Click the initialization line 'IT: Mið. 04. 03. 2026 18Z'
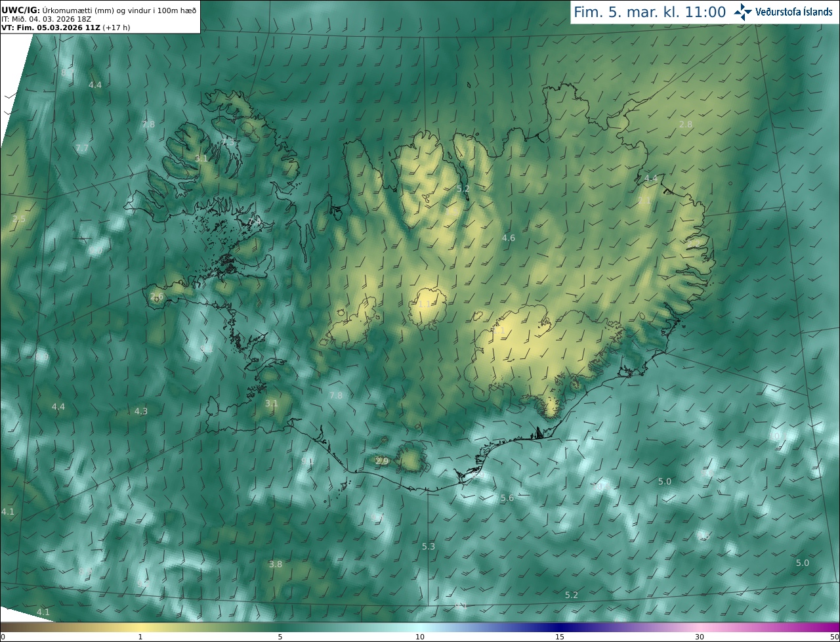840x642 pixels. tap(45, 19)
